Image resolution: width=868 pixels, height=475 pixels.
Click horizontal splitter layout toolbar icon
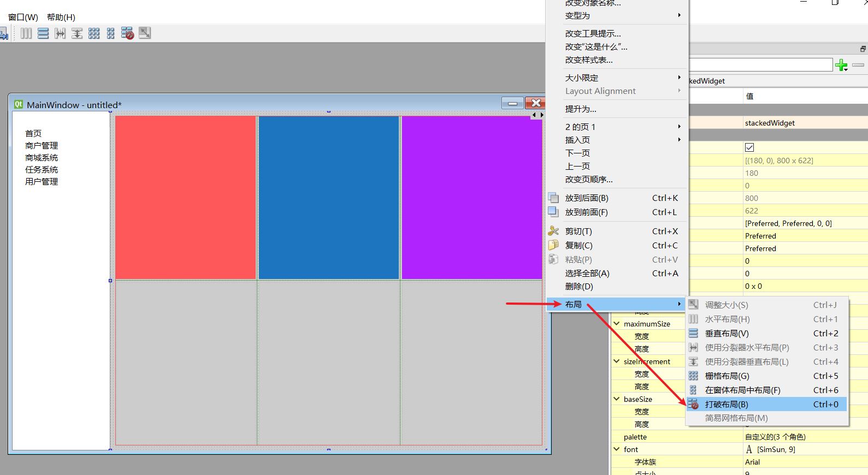pos(60,33)
